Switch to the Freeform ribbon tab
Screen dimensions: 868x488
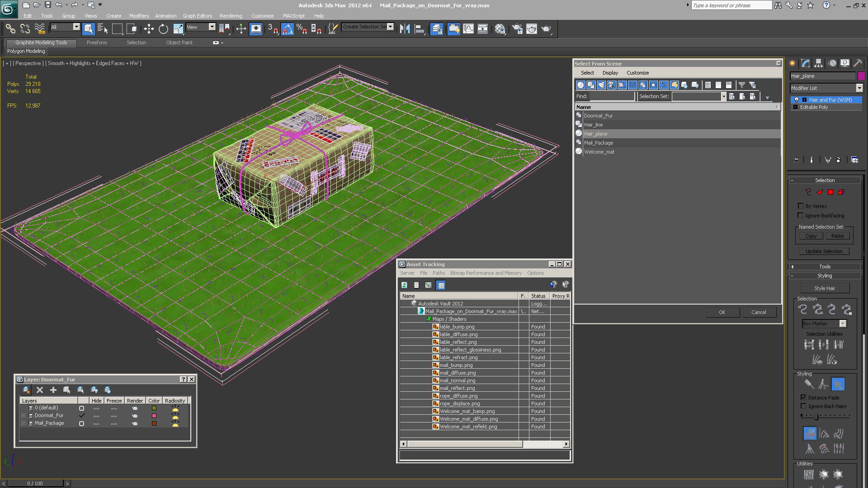pos(97,42)
